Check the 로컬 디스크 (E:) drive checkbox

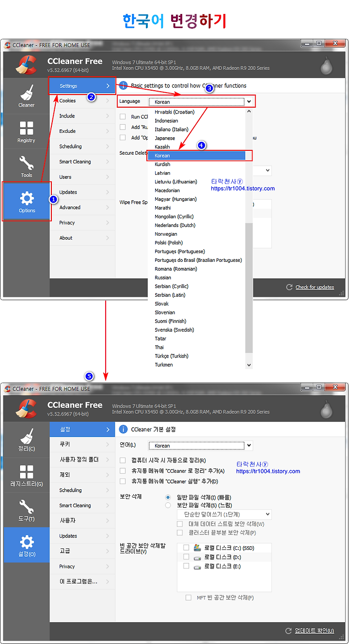(186, 566)
